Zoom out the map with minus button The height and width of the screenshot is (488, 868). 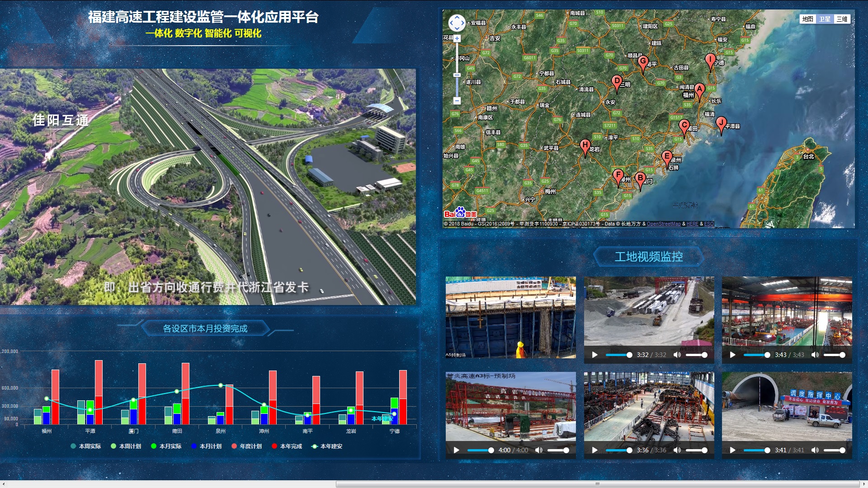[457, 100]
